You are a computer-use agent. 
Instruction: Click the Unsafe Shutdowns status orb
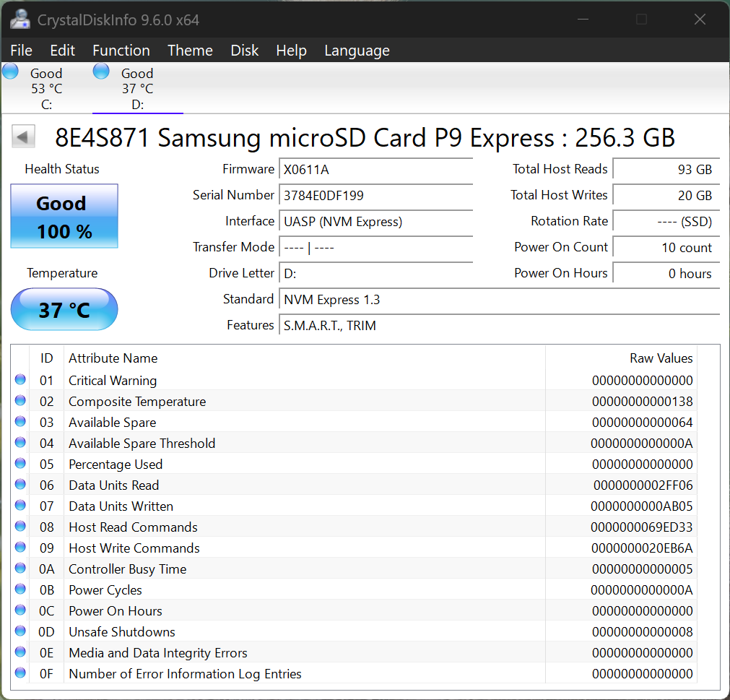click(20, 631)
